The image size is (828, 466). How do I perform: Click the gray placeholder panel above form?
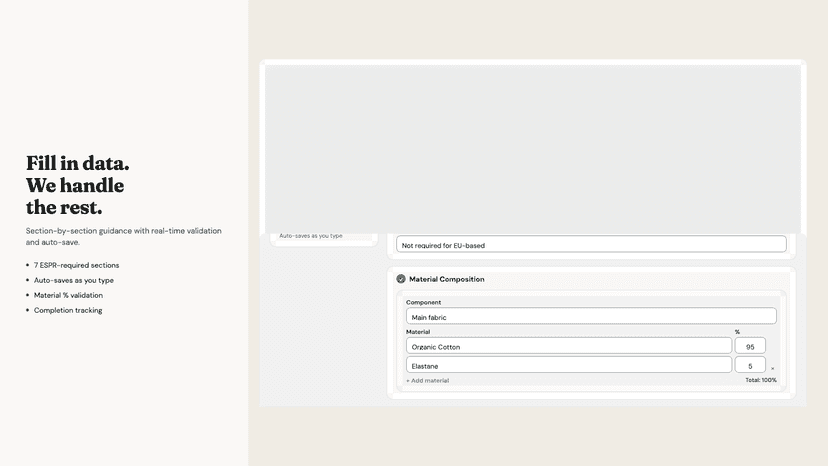533,149
